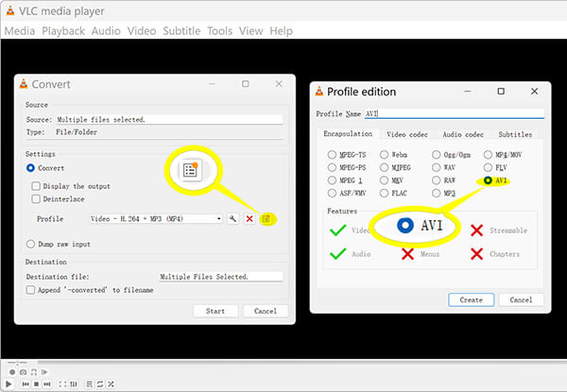Select MPEG-PS encapsulation
Viewport: 567px width, 392px height.
tap(332, 167)
